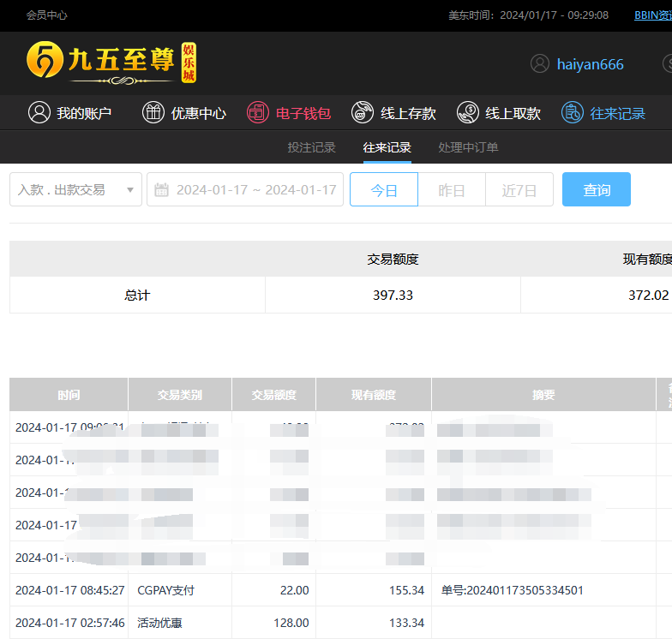The height and width of the screenshot is (639, 672).
Task: Switch to the 投注记录 tab
Action: point(311,147)
